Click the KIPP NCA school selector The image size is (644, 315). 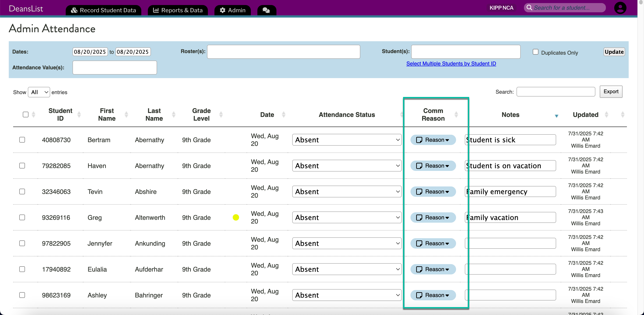pos(501,8)
